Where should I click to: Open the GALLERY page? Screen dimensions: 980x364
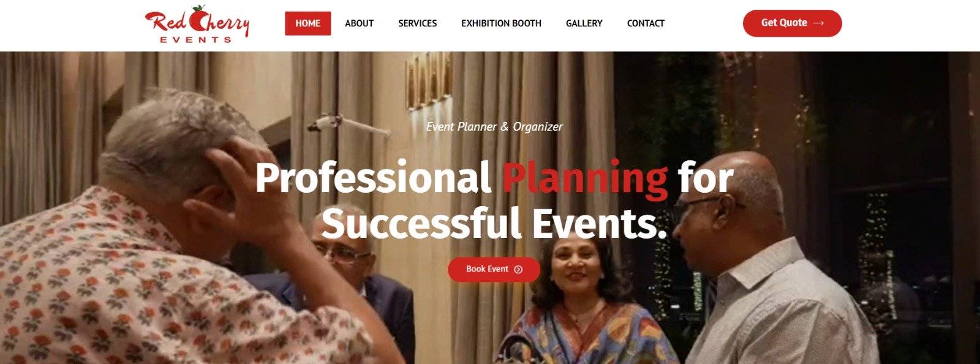click(x=584, y=23)
